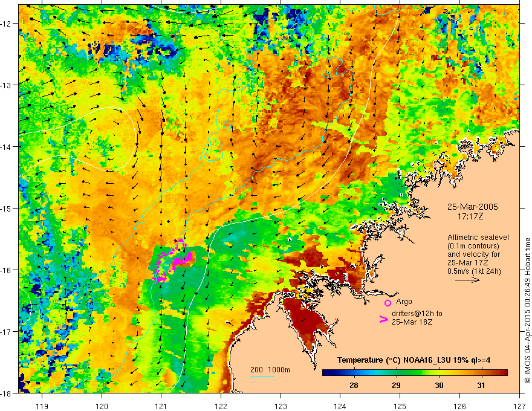Click the 'drifters@12h to' legend label
The width and height of the screenshot is (532, 411).
tap(417, 314)
